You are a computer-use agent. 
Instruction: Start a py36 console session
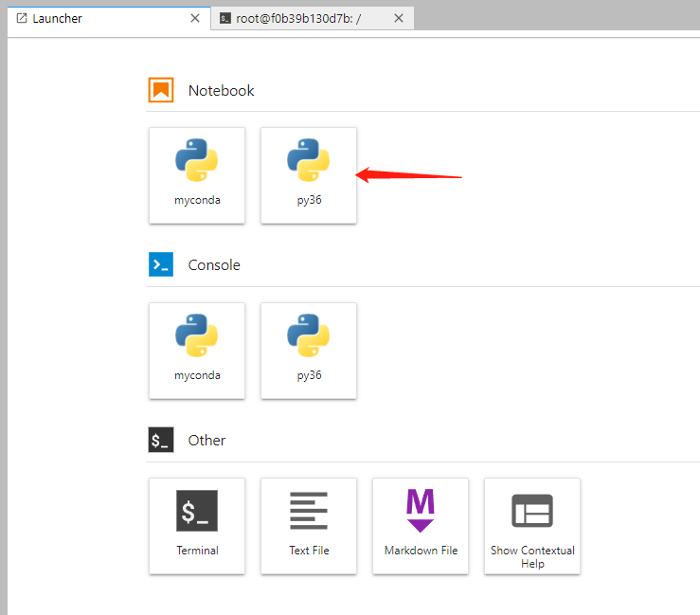coord(309,351)
